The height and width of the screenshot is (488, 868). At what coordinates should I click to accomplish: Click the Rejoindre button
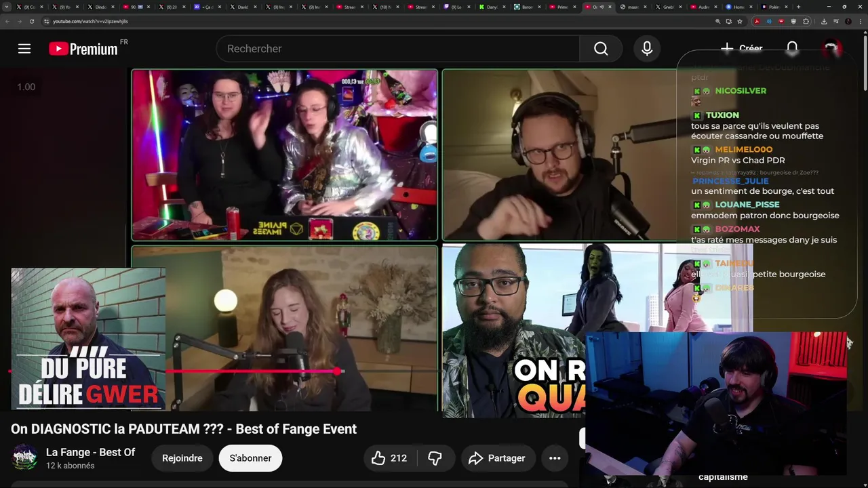tap(182, 458)
